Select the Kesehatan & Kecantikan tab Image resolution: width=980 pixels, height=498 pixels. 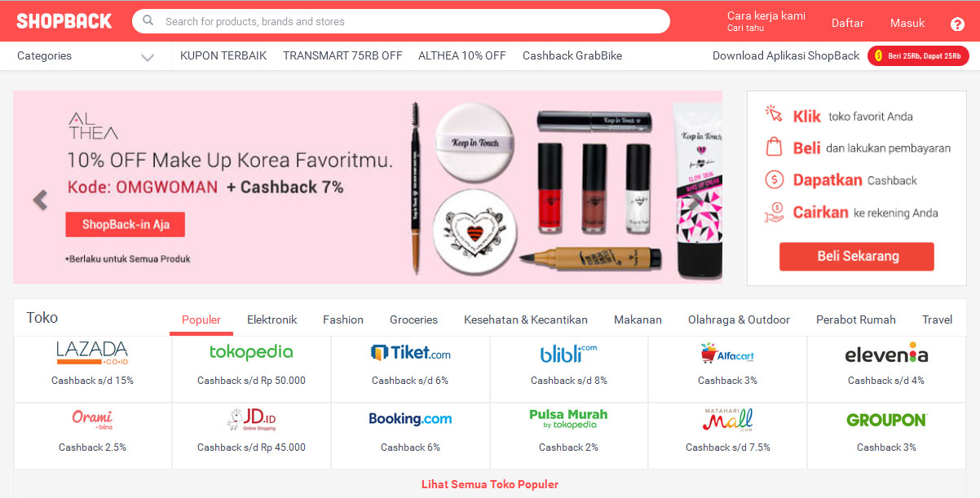526,320
